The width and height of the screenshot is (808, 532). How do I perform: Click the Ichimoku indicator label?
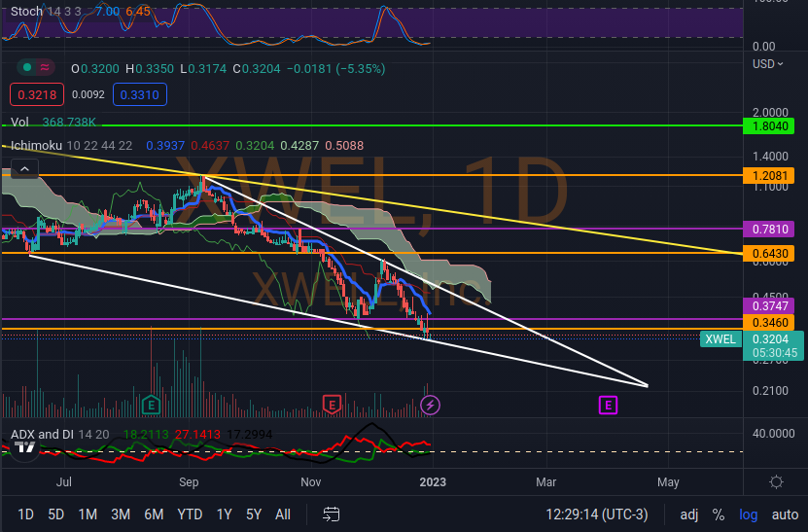36,145
